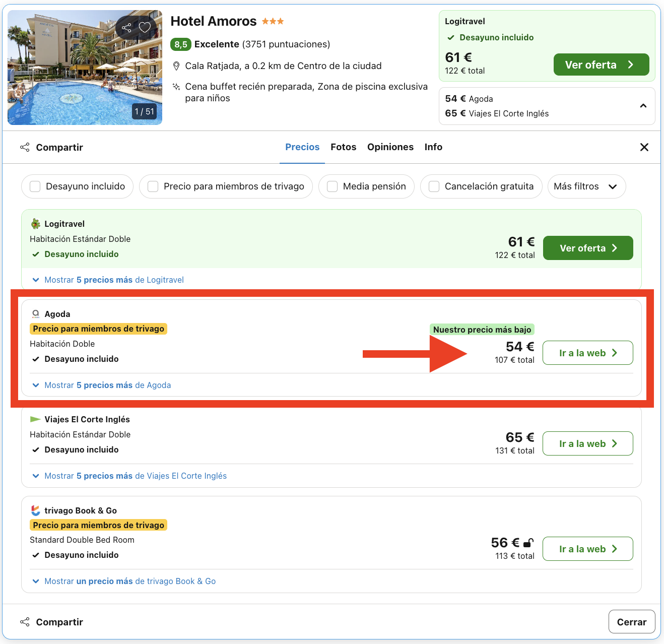Viewport: 664px width, 644px height.
Task: Open the Opiniones tab
Action: tap(390, 147)
